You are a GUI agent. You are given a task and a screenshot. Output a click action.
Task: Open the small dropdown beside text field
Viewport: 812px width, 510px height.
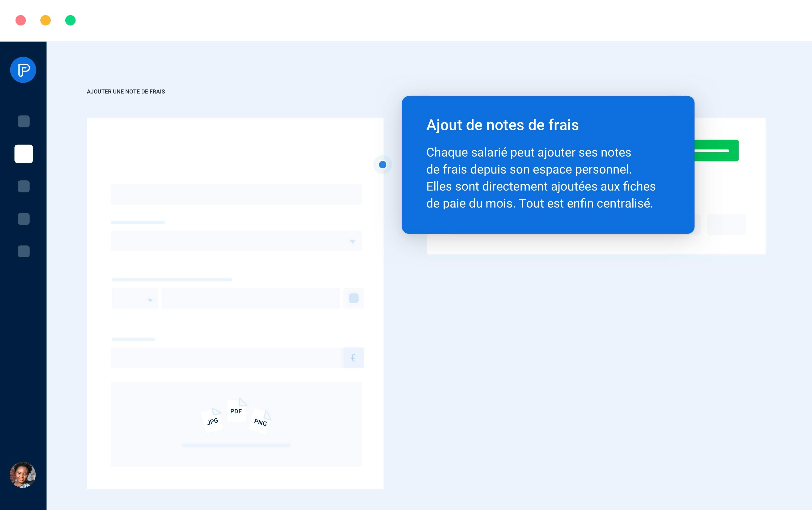[135, 298]
